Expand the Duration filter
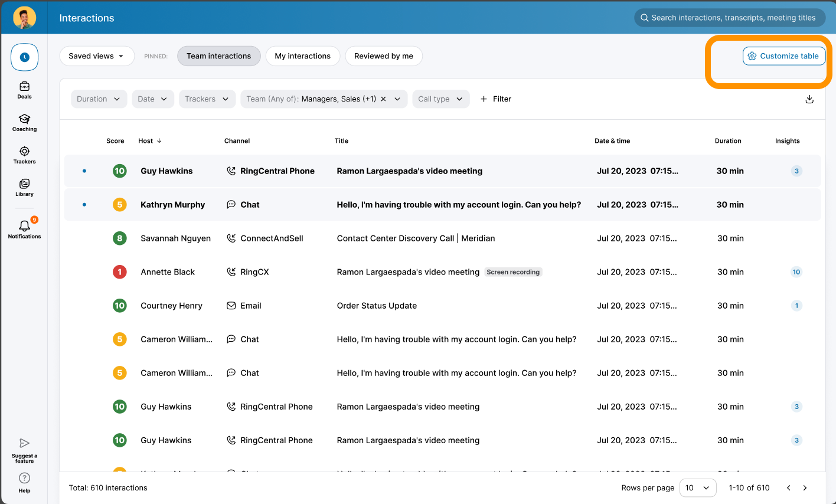This screenshot has width=836, height=504. (x=99, y=99)
